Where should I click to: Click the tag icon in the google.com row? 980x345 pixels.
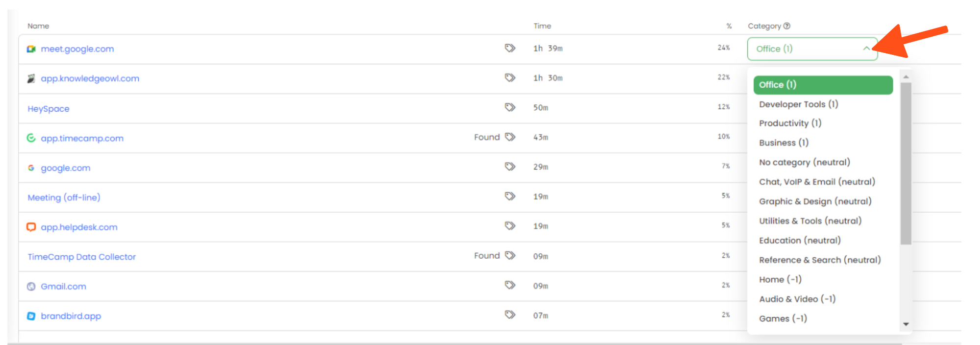click(x=510, y=166)
